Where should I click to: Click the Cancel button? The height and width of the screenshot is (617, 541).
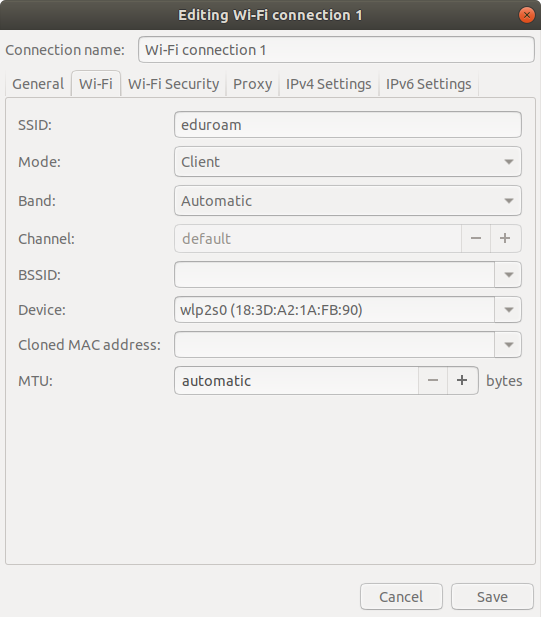[x=401, y=597]
